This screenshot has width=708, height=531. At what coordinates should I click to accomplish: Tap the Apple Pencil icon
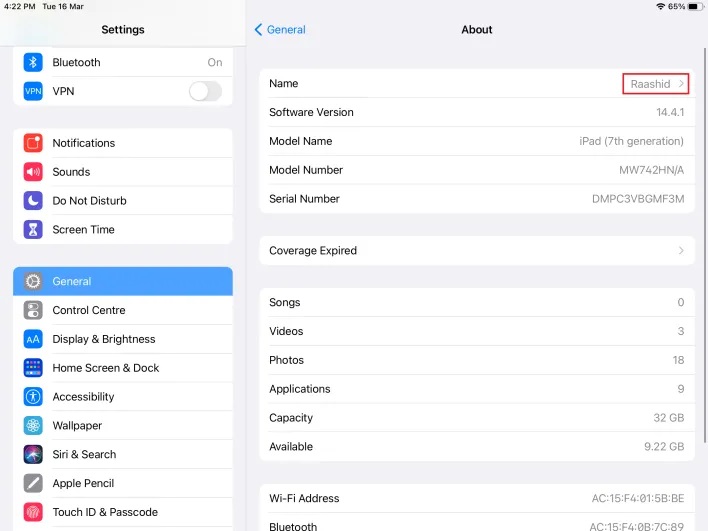point(33,484)
